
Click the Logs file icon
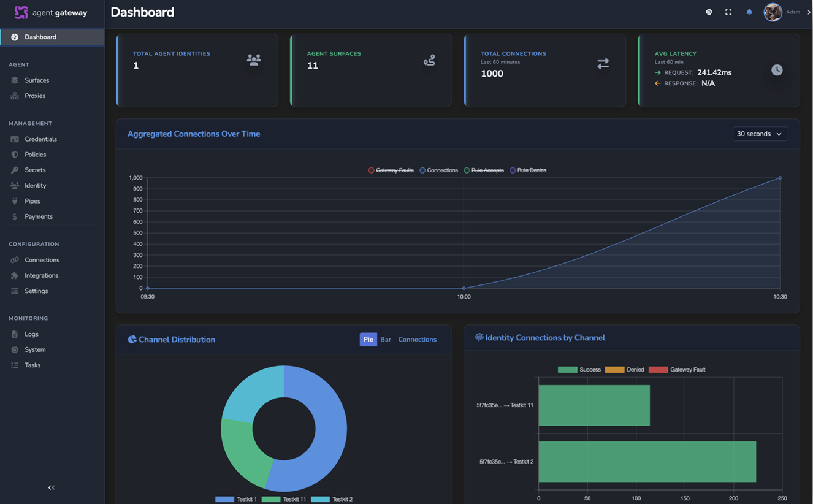15,334
